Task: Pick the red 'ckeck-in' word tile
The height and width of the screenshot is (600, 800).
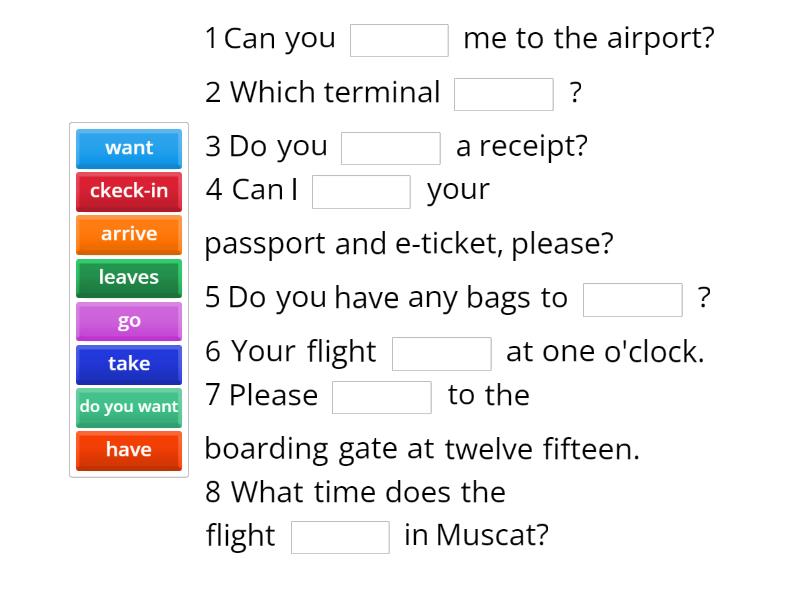Action: [129, 191]
